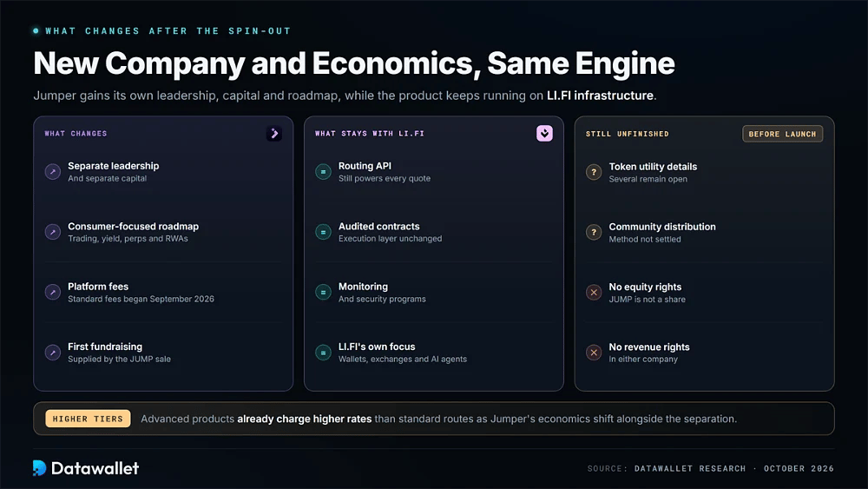Screen dimensions: 868x489
Task: Click 'Several remain open' subtext
Action: pyautogui.click(x=648, y=179)
